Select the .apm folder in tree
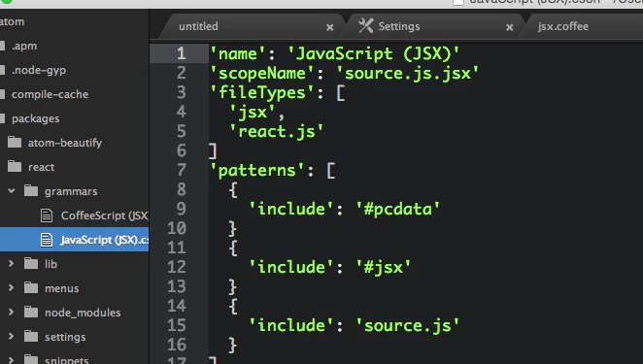The width and height of the screenshot is (643, 364). click(24, 46)
